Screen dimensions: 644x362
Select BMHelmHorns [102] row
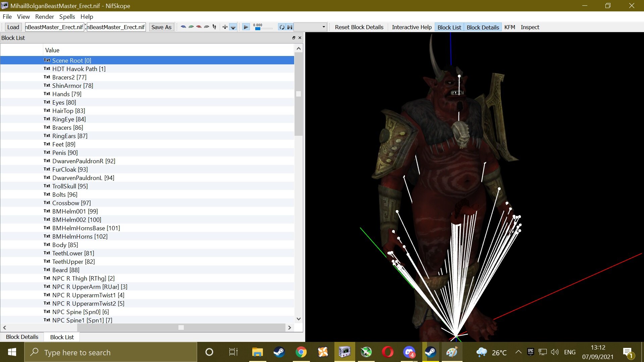click(147, 236)
